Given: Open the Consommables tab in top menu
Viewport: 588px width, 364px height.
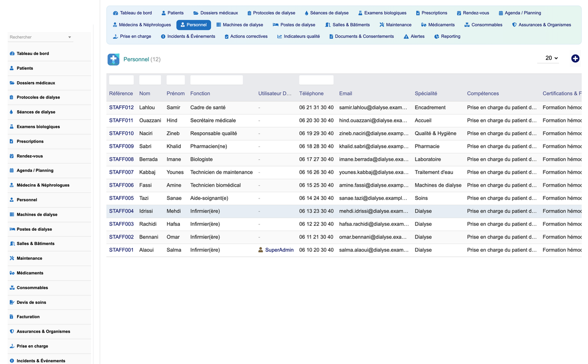Looking at the screenshot, I should 484,24.
